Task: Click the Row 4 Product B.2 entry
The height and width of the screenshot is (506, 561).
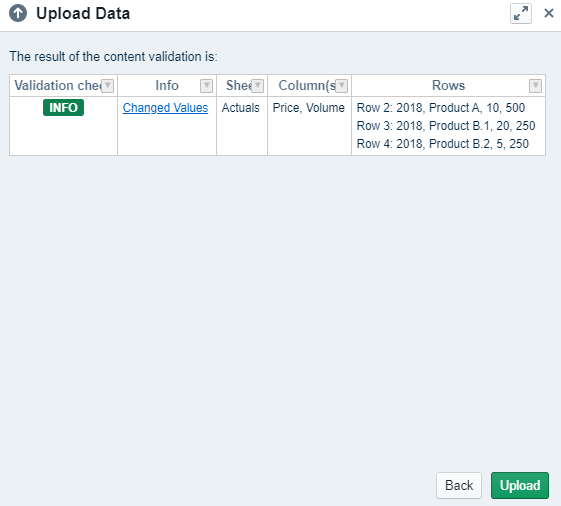Action: click(x=443, y=143)
